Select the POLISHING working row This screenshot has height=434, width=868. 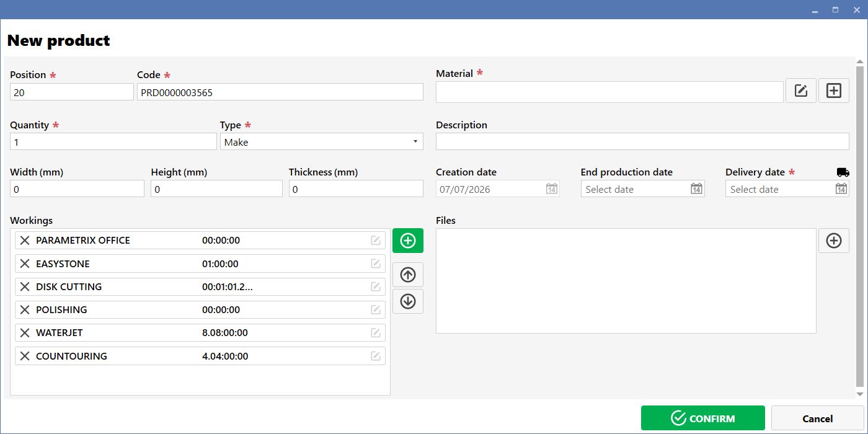(200, 309)
